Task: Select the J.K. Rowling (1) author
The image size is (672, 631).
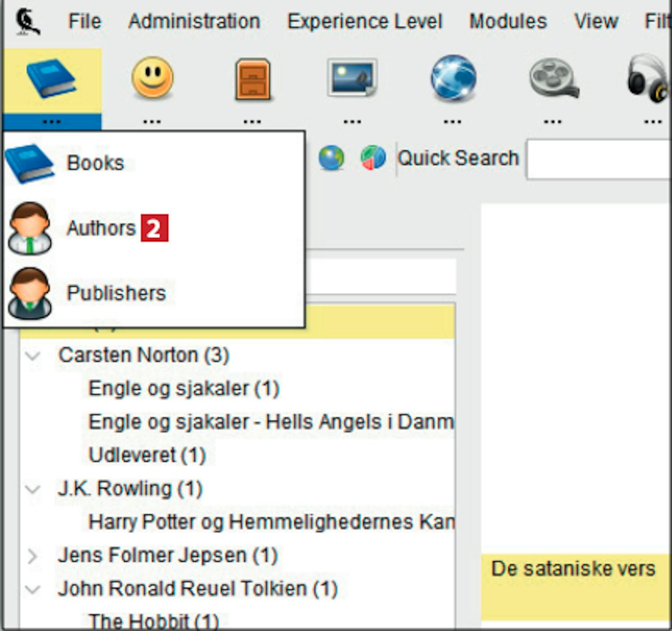Action: click(x=130, y=489)
